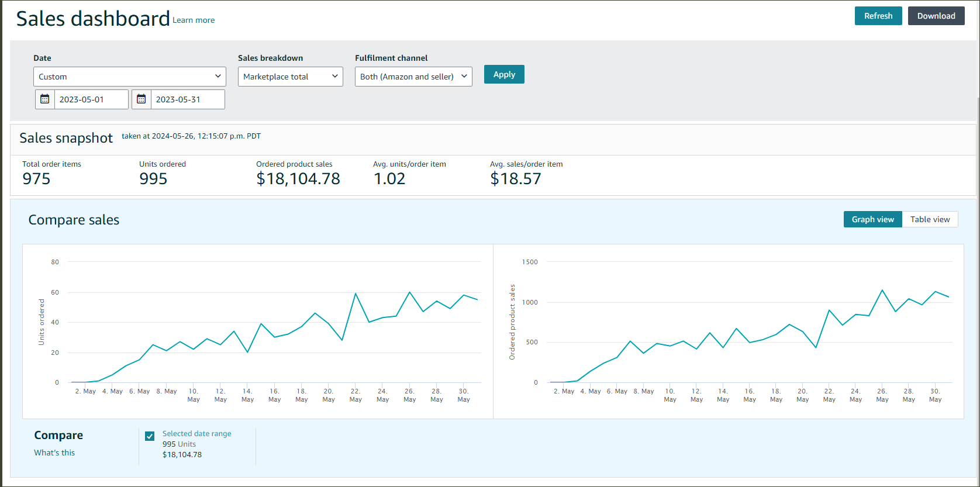This screenshot has height=487, width=980.
Task: Click the Apply filter button
Action: pos(503,74)
